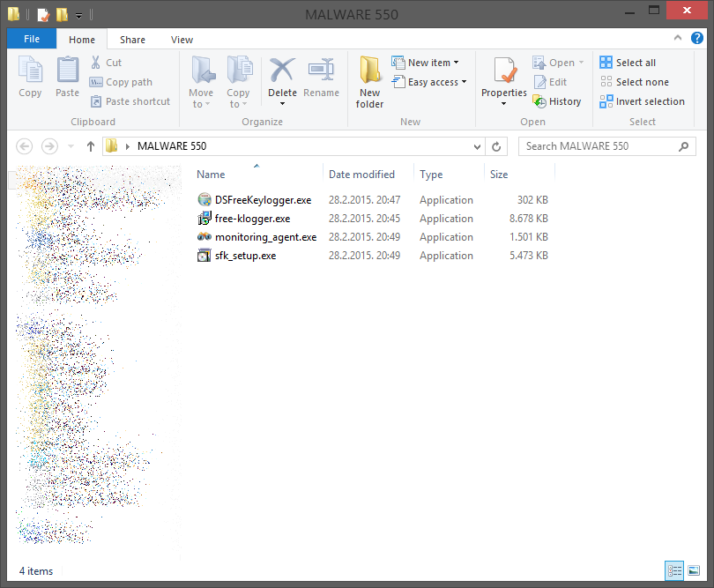Viewport: 714px width, 588px height.
Task: Click Copy path in Clipboard group
Action: [x=121, y=82]
